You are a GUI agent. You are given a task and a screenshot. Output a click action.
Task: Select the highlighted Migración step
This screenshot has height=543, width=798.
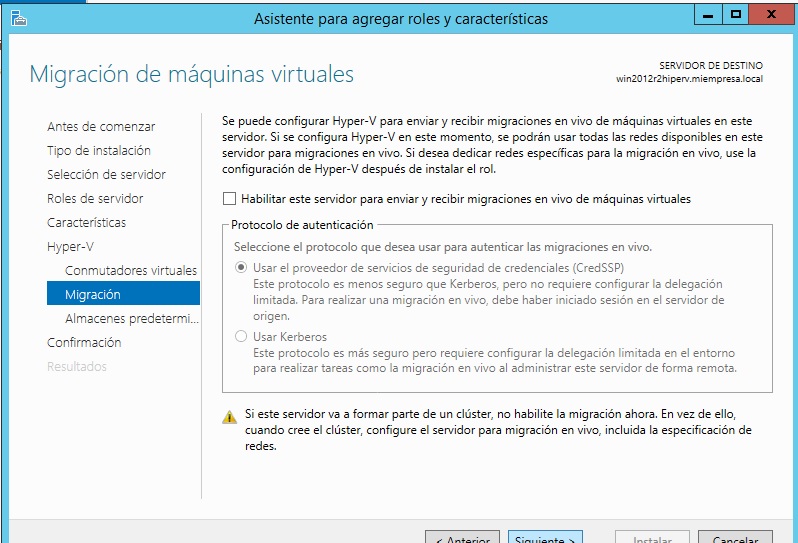[93, 295]
